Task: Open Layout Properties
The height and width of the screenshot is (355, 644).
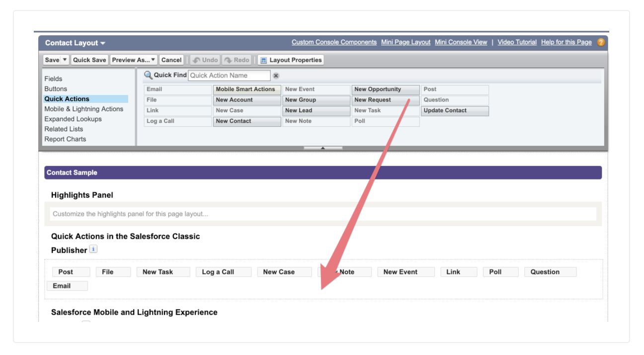Action: coord(291,60)
